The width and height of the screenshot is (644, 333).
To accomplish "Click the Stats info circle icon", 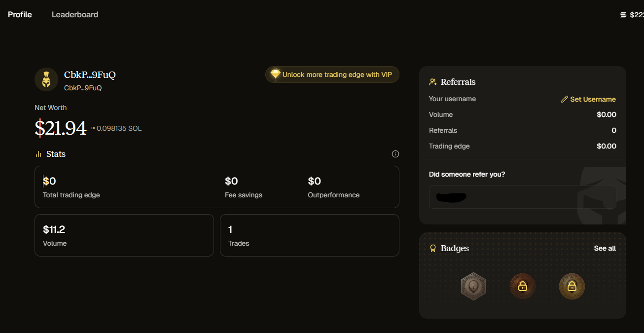I will coord(395,154).
